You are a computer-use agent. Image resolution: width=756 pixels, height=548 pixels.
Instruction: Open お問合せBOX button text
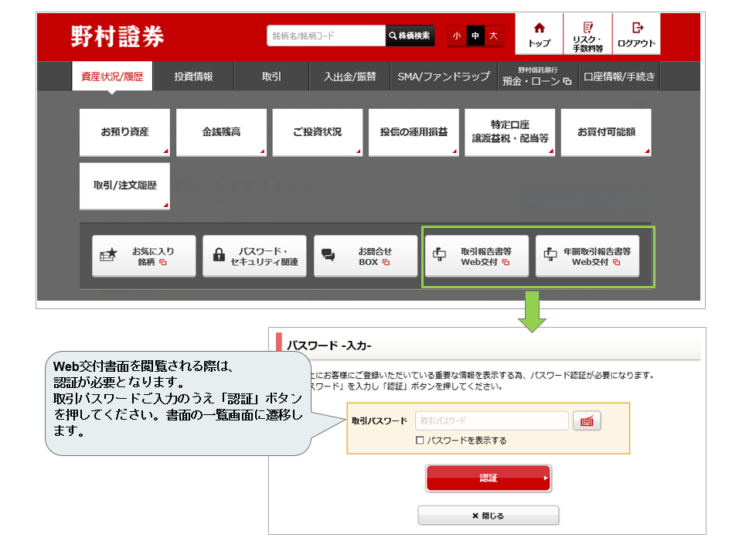(374, 257)
